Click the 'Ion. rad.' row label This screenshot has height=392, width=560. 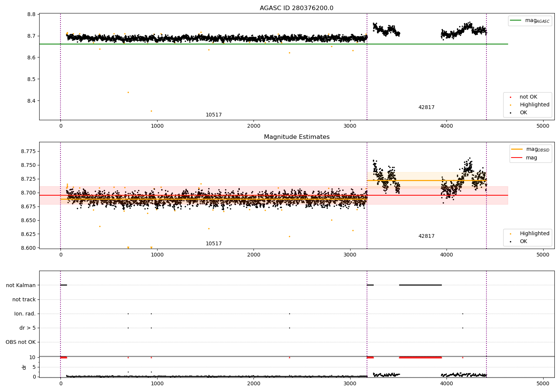25,314
